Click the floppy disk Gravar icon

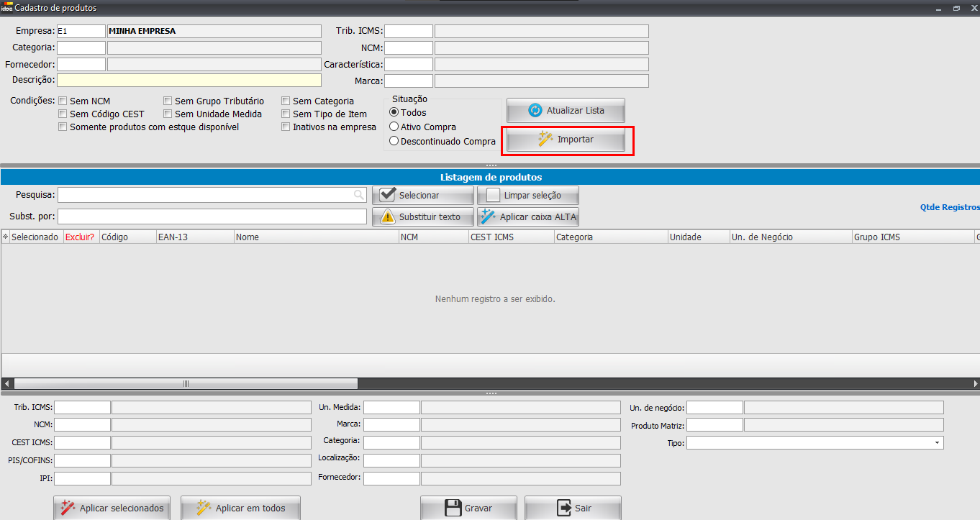tap(453, 508)
